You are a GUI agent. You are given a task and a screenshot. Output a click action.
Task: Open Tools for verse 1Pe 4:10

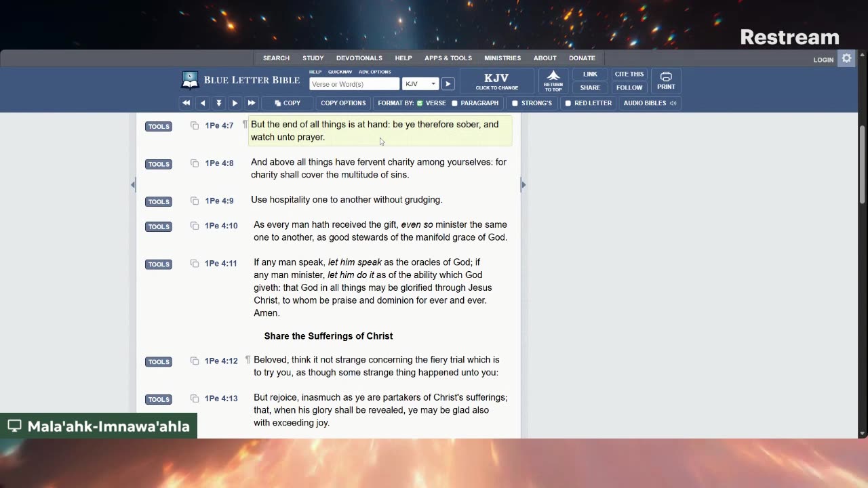[159, 226]
